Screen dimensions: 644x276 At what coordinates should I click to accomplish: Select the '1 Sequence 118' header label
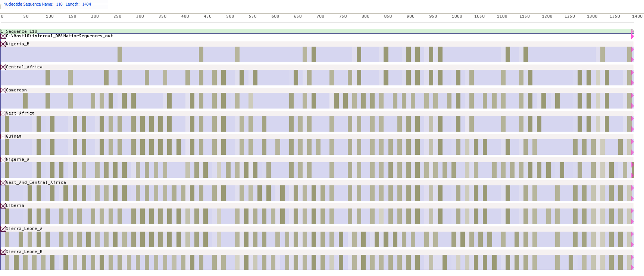[19, 31]
